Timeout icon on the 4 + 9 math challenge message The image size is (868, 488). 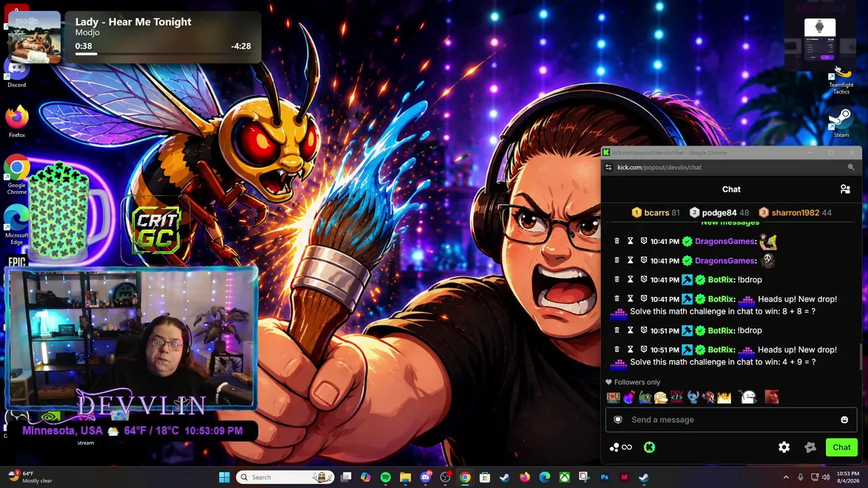coord(630,350)
